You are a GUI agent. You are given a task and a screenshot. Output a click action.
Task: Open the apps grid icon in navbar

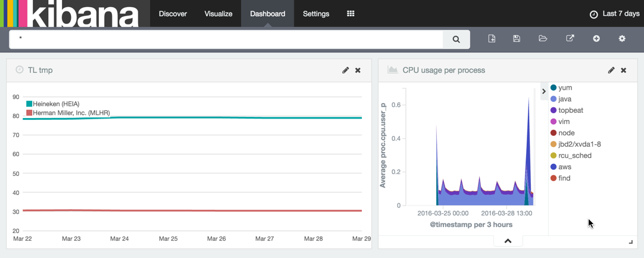[351, 14]
